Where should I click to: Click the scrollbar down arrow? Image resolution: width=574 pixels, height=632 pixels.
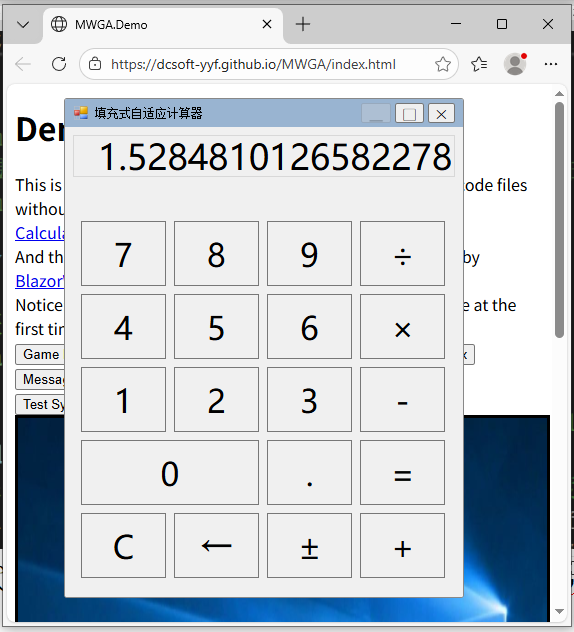click(559, 611)
